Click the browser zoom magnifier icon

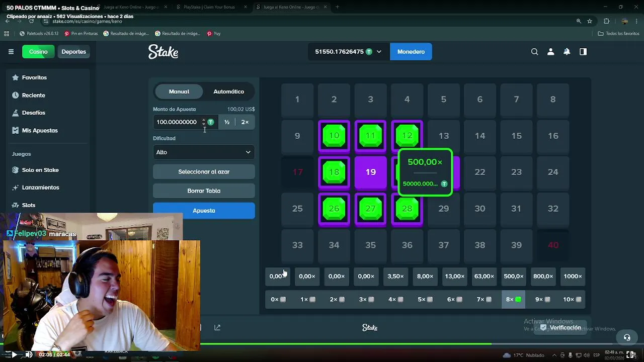[579, 21]
